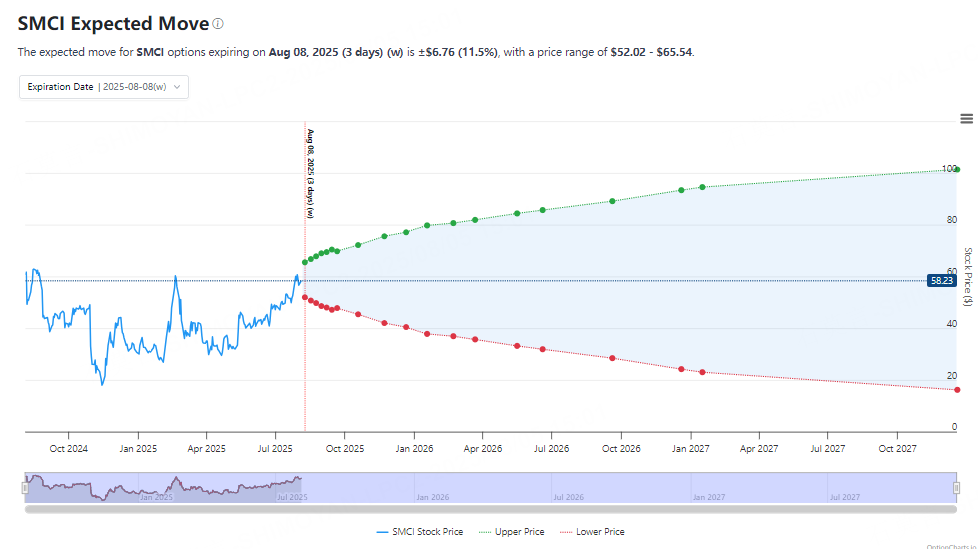Click the chevron arrow in Expiration Date selector
Image resolution: width=978 pixels, height=549 pixels.
point(177,87)
